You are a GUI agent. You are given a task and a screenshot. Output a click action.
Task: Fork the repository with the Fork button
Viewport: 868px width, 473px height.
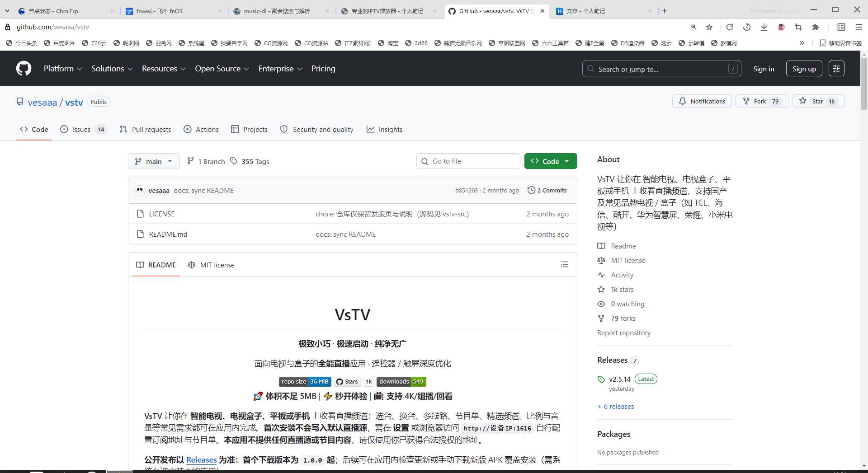point(762,101)
